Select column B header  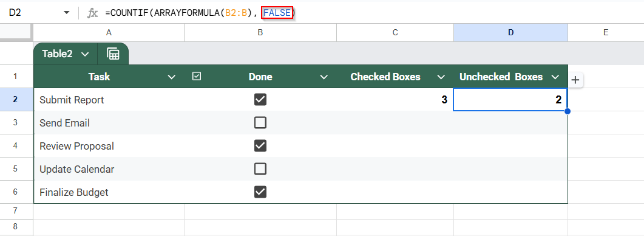260,32
